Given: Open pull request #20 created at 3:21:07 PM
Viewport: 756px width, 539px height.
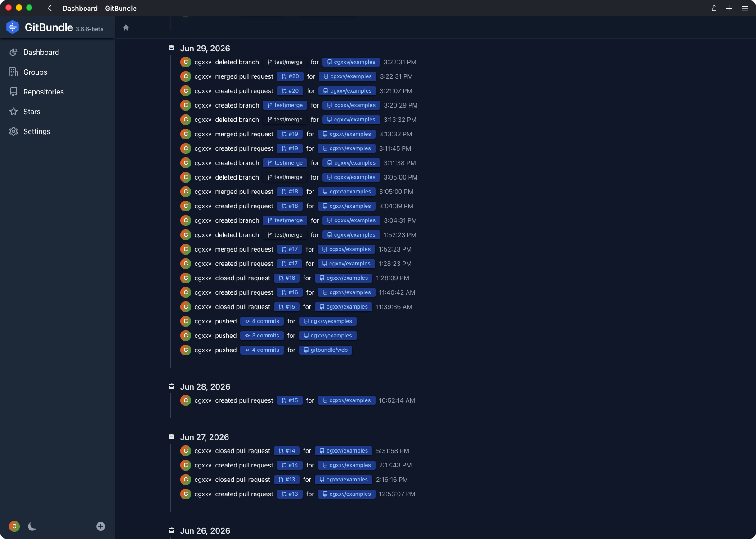Looking at the screenshot, I should 290,91.
